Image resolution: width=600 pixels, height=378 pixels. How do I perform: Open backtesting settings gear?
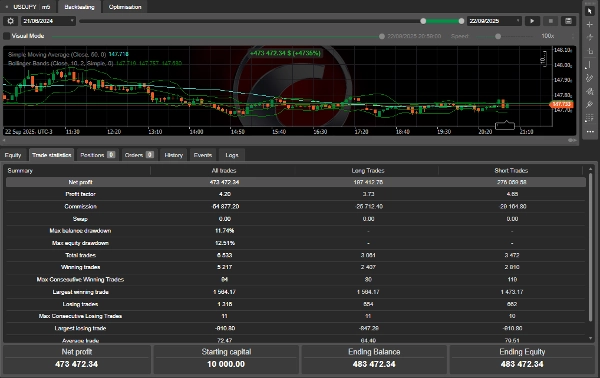(x=10, y=21)
